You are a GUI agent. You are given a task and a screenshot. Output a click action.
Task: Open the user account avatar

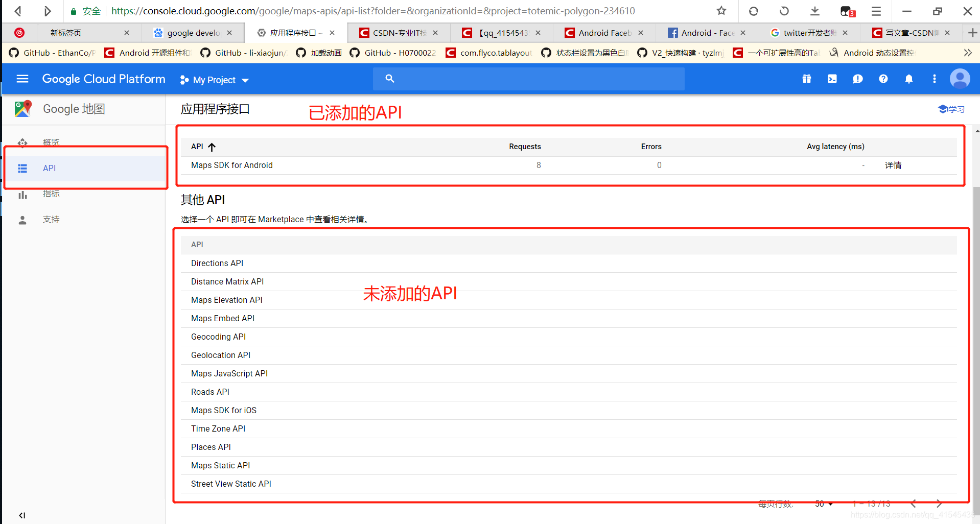(x=960, y=79)
